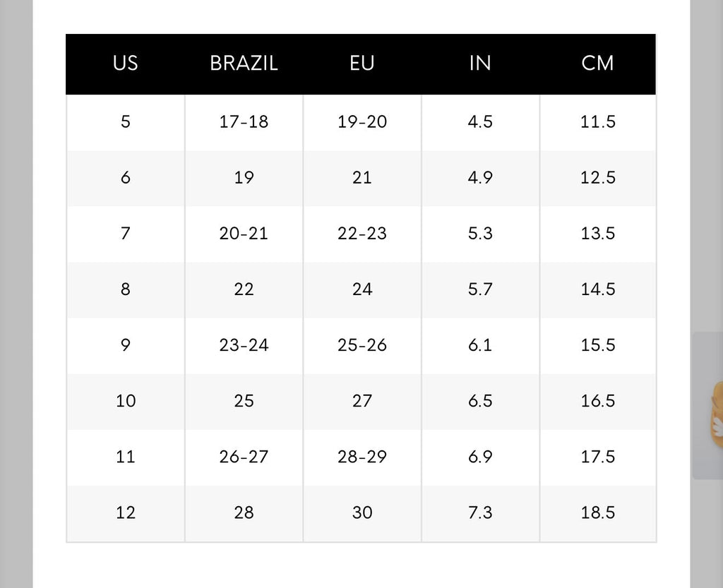This screenshot has width=723, height=588.
Task: Click the US column header
Action: 126,64
